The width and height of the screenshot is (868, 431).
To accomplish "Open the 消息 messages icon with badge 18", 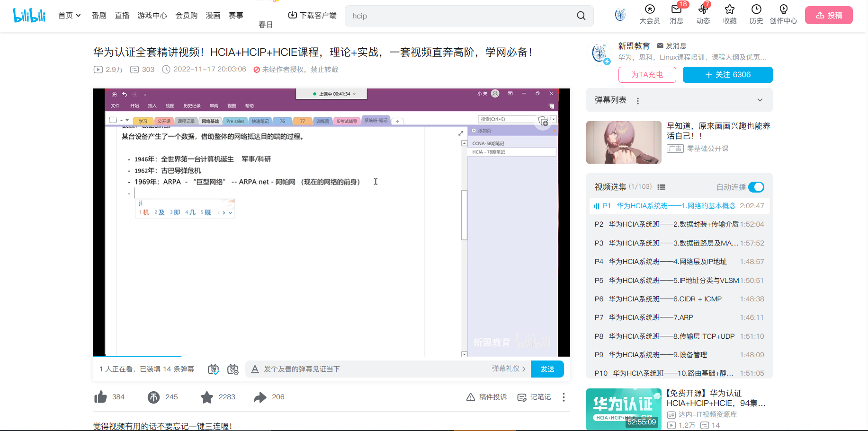I will 676,15.
